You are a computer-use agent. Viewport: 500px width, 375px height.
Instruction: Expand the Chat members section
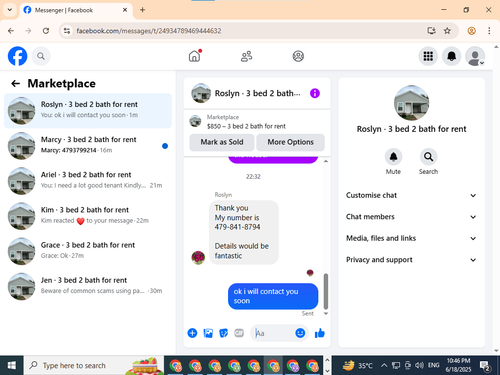tap(411, 217)
